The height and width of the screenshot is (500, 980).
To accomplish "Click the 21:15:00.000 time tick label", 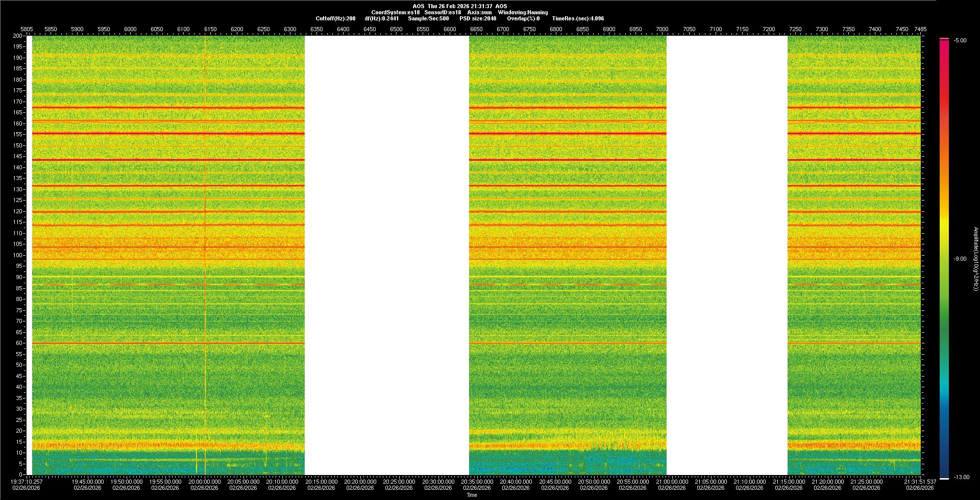I will coord(789,481).
